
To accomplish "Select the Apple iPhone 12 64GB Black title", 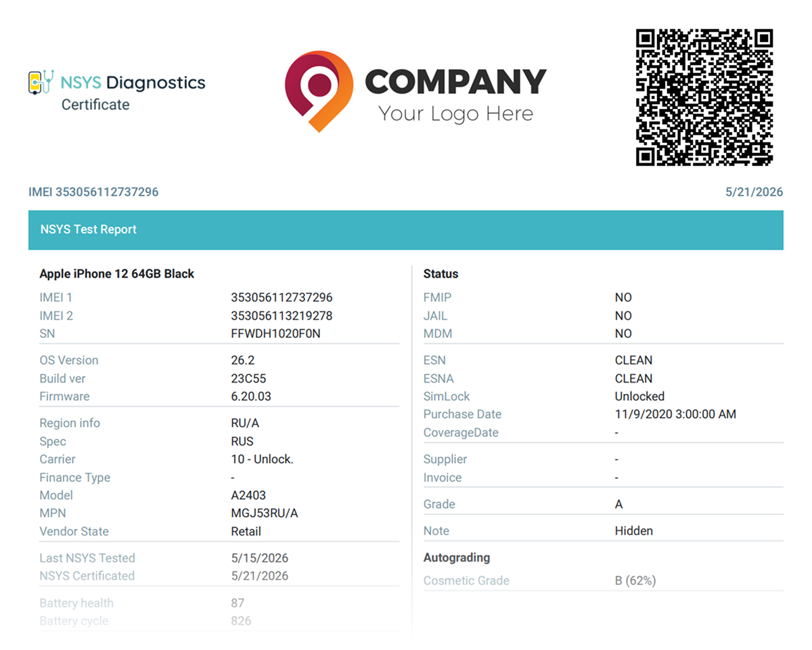I will [x=117, y=274].
